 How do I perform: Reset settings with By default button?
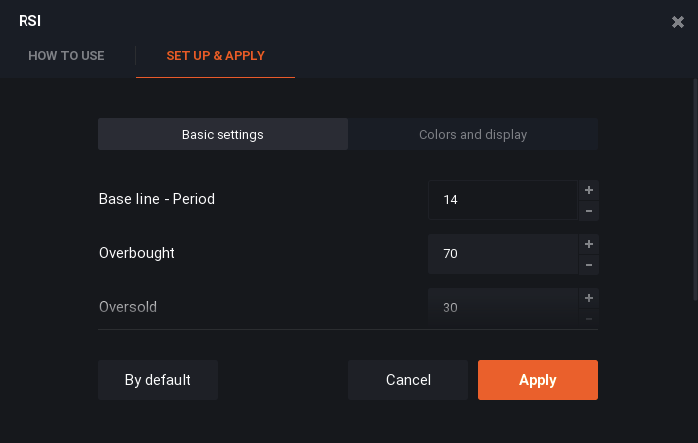click(x=158, y=380)
